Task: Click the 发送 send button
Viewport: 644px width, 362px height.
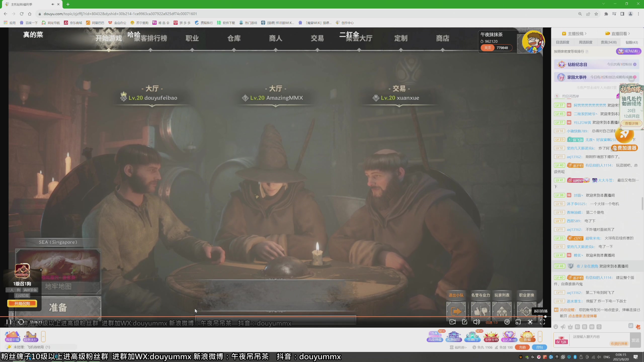Action: click(x=635, y=340)
